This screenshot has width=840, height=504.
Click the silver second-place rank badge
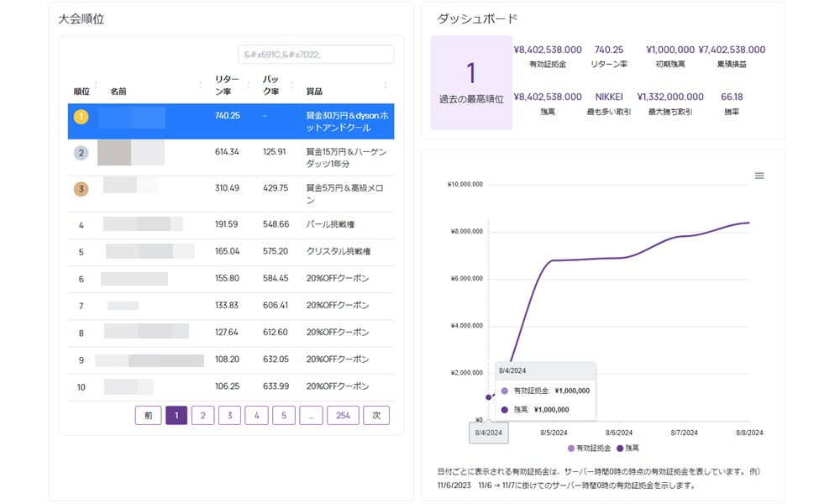coord(81,153)
